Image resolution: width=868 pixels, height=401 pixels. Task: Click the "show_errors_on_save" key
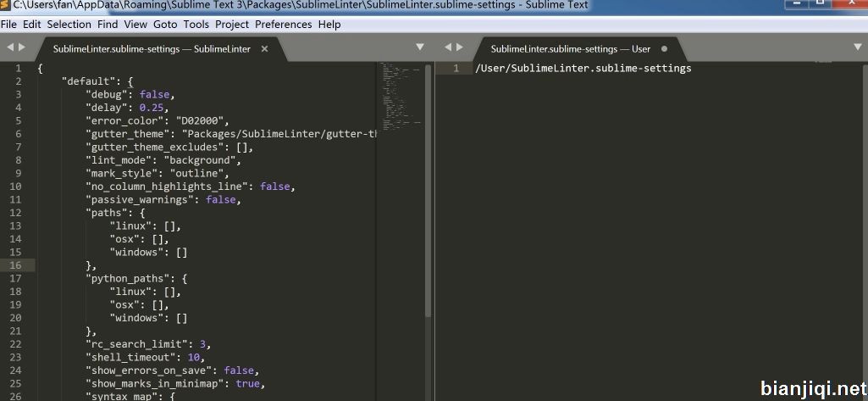(149, 370)
